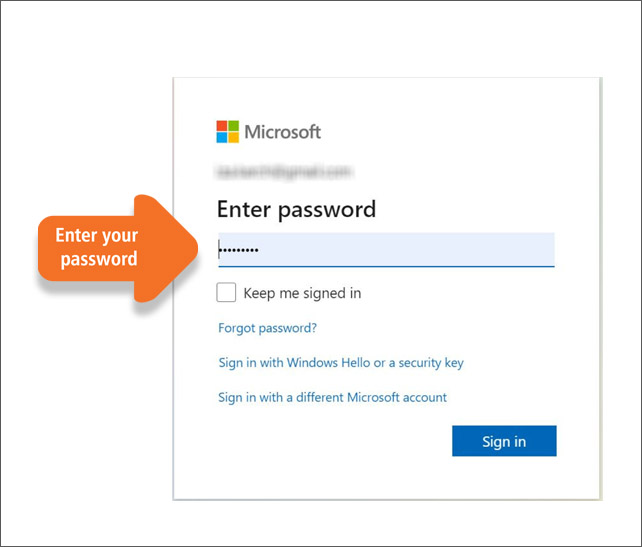Choose sign in with Windows Hello or security key
Image resolution: width=642 pixels, height=547 pixels.
click(x=341, y=363)
